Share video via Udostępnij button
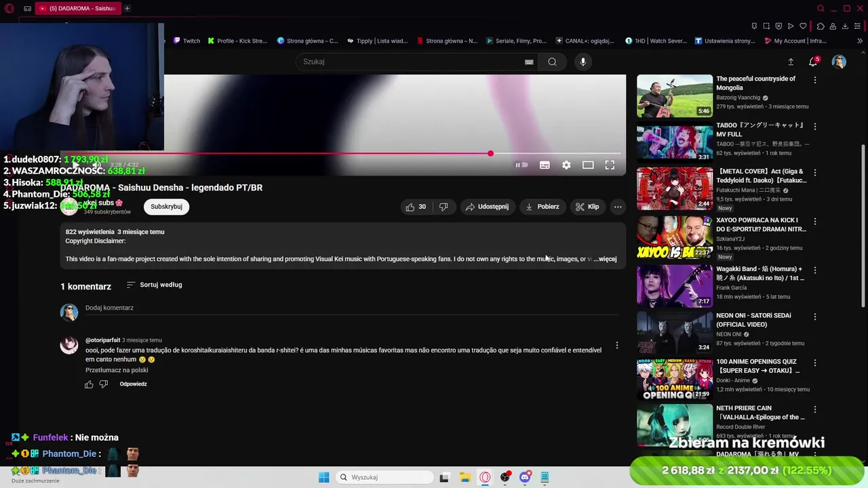This screenshot has height=488, width=868. point(487,207)
